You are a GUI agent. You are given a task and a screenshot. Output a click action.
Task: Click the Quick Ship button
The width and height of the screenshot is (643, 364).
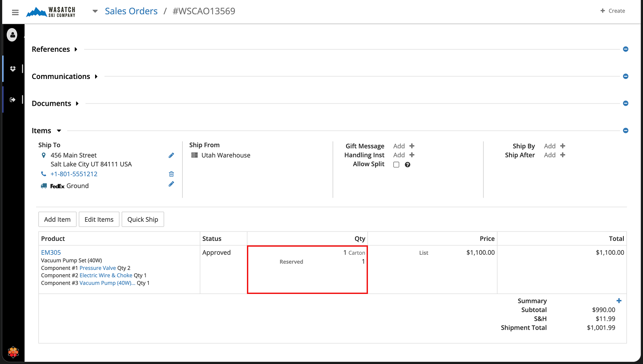tap(142, 219)
